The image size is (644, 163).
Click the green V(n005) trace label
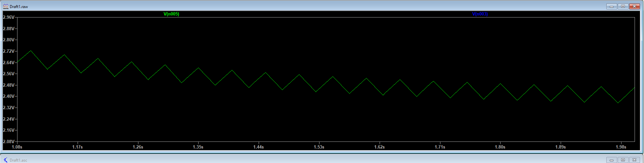point(171,14)
